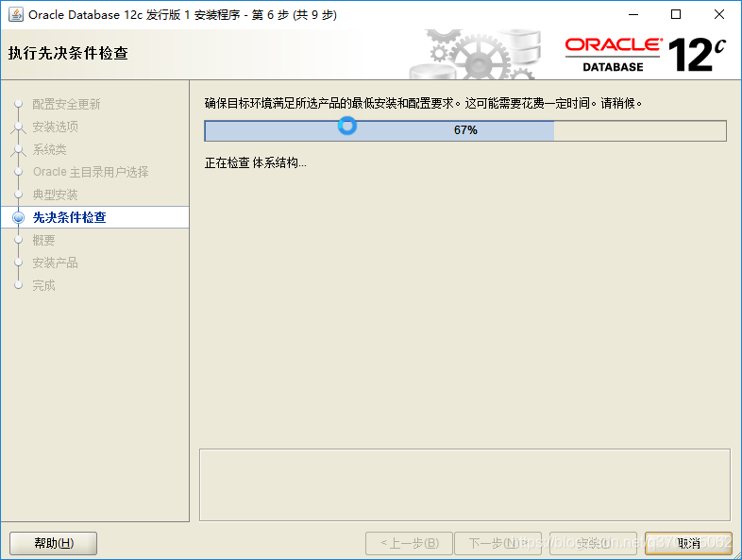Open help with the 帮助(H) button
The width and height of the screenshot is (742, 560).
tap(54, 543)
